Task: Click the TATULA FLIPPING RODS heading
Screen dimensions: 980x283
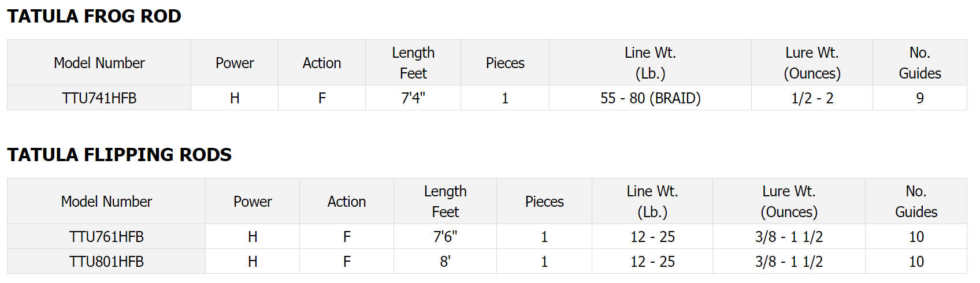Action: [119, 155]
